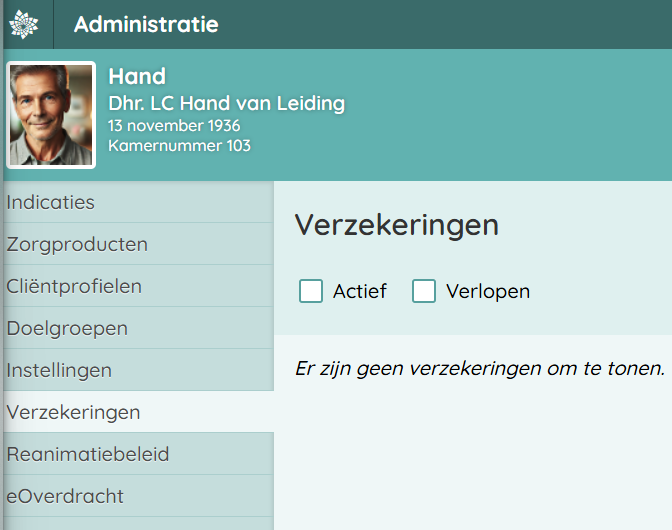
Task: Switch to Reanimatiebeleid
Action: (88, 454)
